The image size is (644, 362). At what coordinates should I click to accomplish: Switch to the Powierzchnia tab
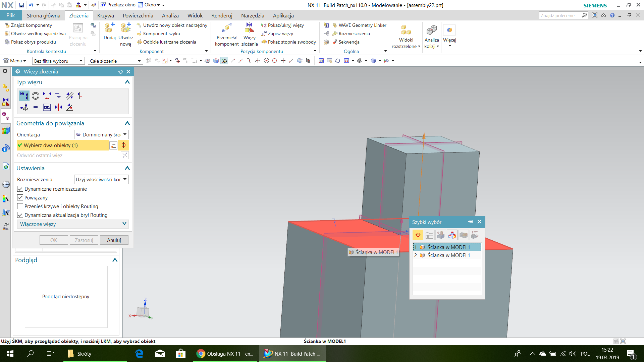point(138,15)
